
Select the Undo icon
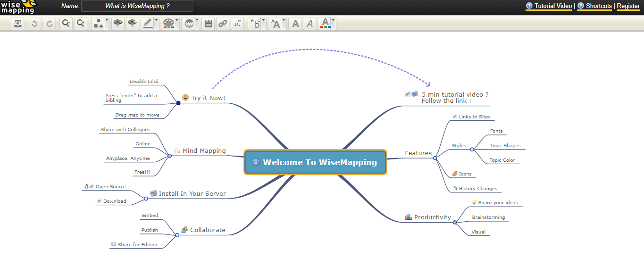(x=33, y=23)
